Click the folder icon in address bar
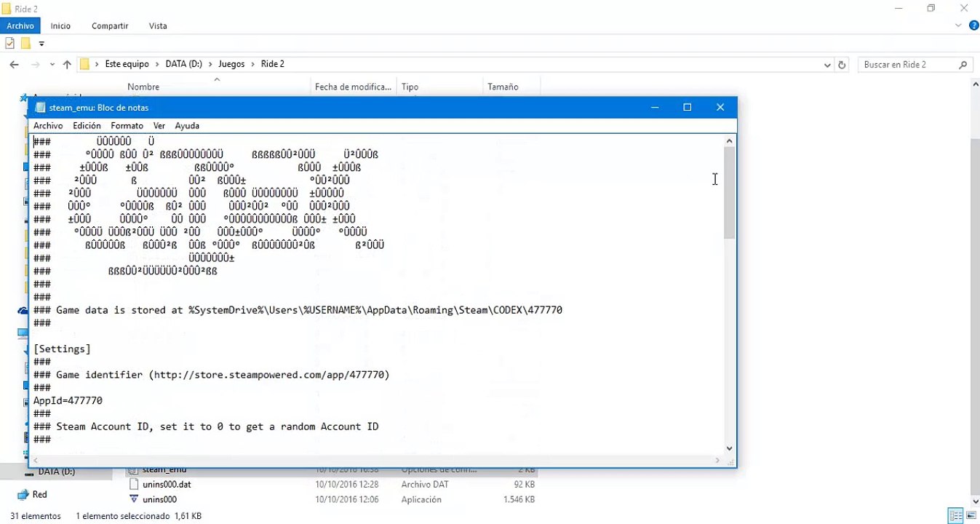This screenshot has width=980, height=524. (x=84, y=64)
